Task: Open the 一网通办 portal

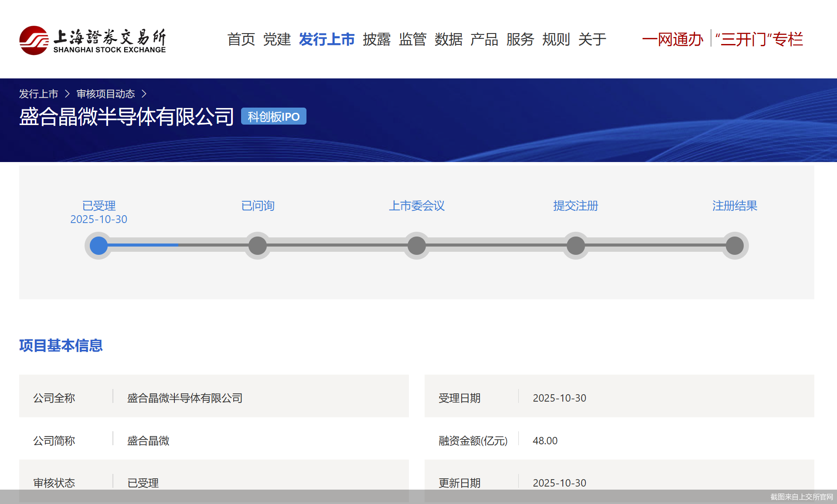Action: pos(673,39)
